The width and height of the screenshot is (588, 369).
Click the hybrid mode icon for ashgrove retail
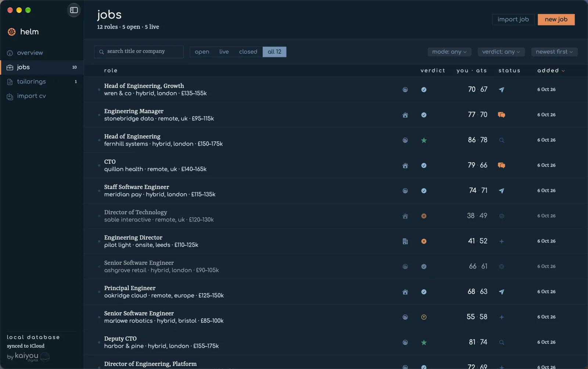(405, 267)
